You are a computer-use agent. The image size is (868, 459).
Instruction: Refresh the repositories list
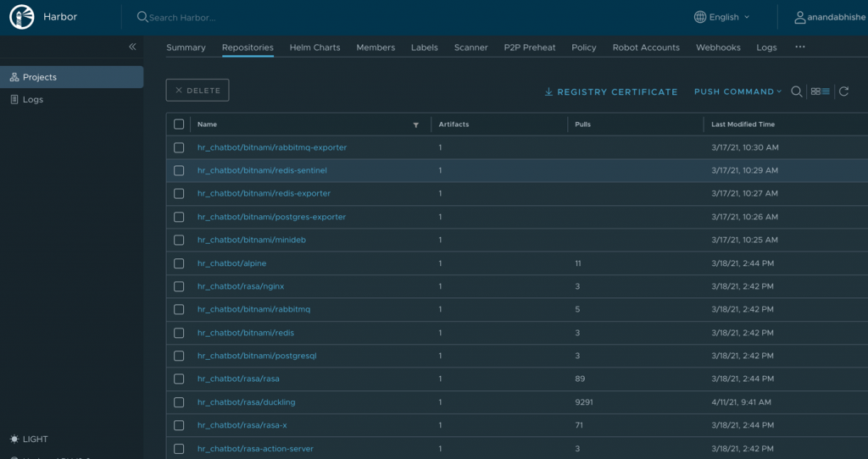point(844,91)
